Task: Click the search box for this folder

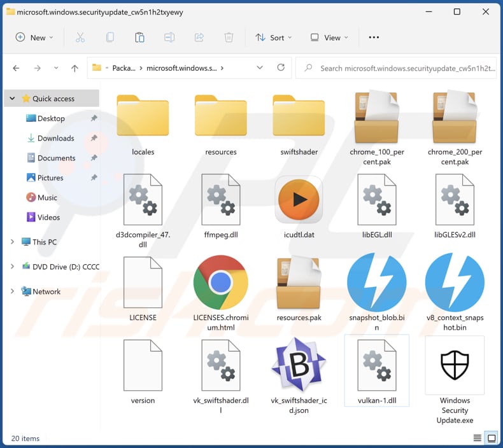Action: click(396, 68)
